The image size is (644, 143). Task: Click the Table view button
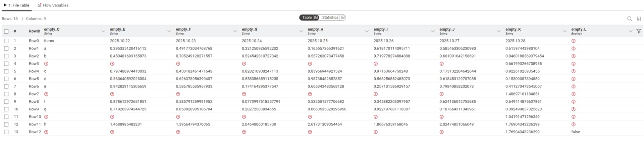[x=307, y=17]
